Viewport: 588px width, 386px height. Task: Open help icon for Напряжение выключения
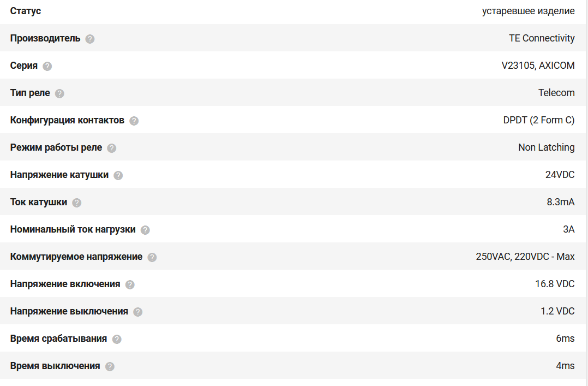tap(138, 312)
